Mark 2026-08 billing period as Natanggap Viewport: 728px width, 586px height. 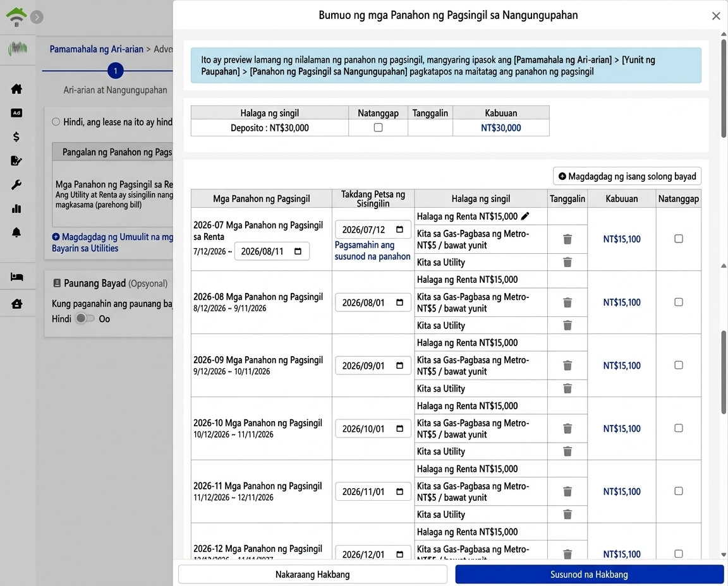pyautogui.click(x=678, y=302)
